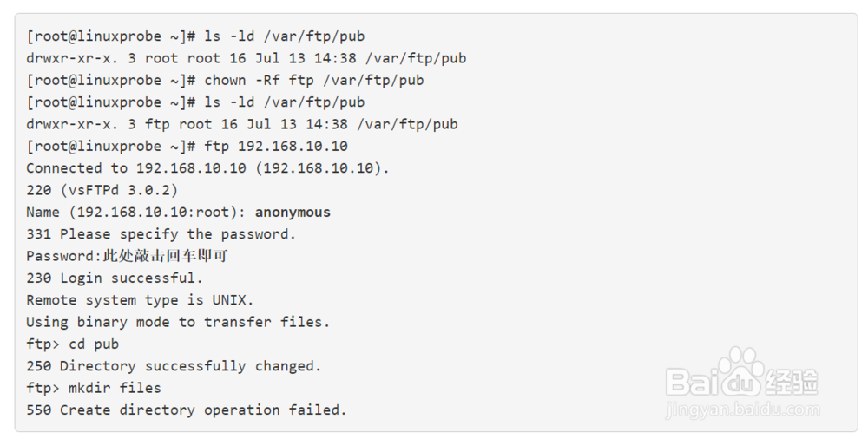Click the 'chown -Rf ftp /var/ftp/pub' command
Viewport: 868px width, 439px height.
point(313,80)
